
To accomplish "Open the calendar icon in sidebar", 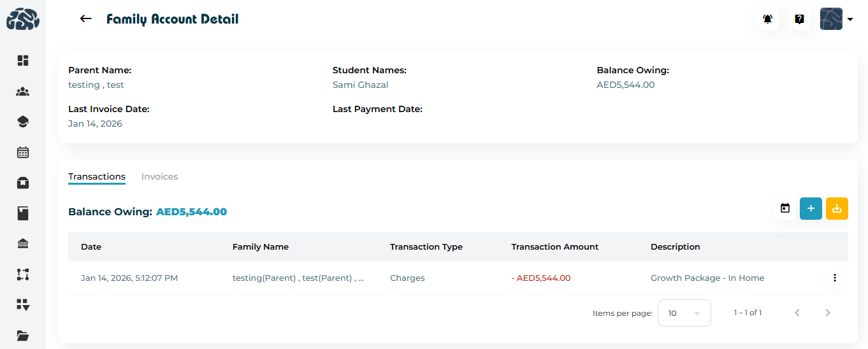I will coord(23,152).
